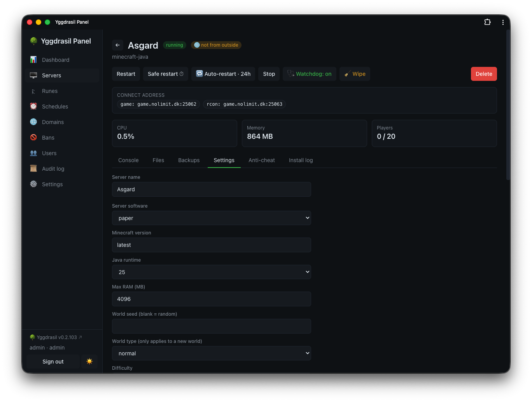Switch to the Files tab
Viewport: 532px width, 402px height.
coord(158,160)
